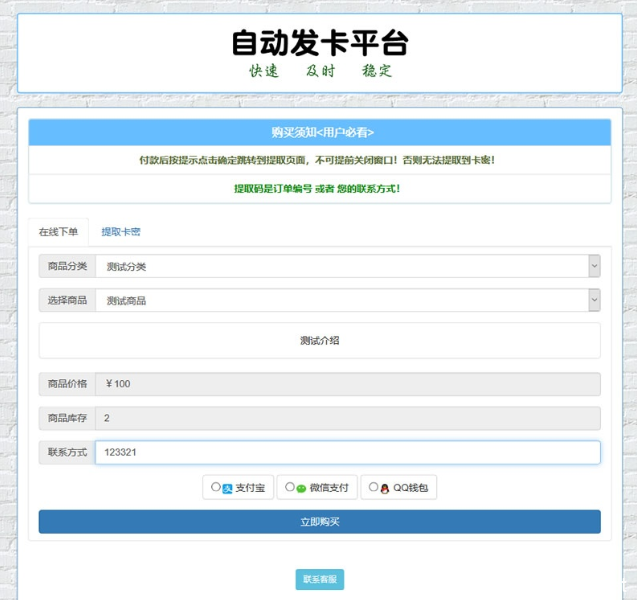The height and width of the screenshot is (600, 637).
Task: Expand the 选择商品 product dropdown
Action: point(346,300)
